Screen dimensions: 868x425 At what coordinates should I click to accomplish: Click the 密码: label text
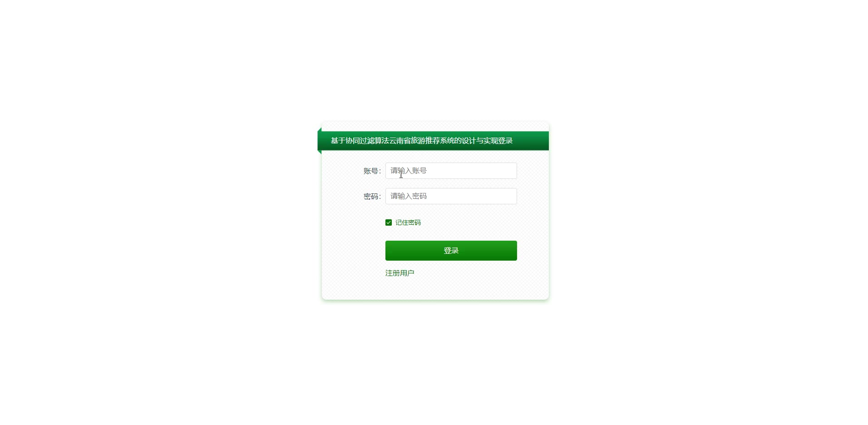[x=372, y=197]
